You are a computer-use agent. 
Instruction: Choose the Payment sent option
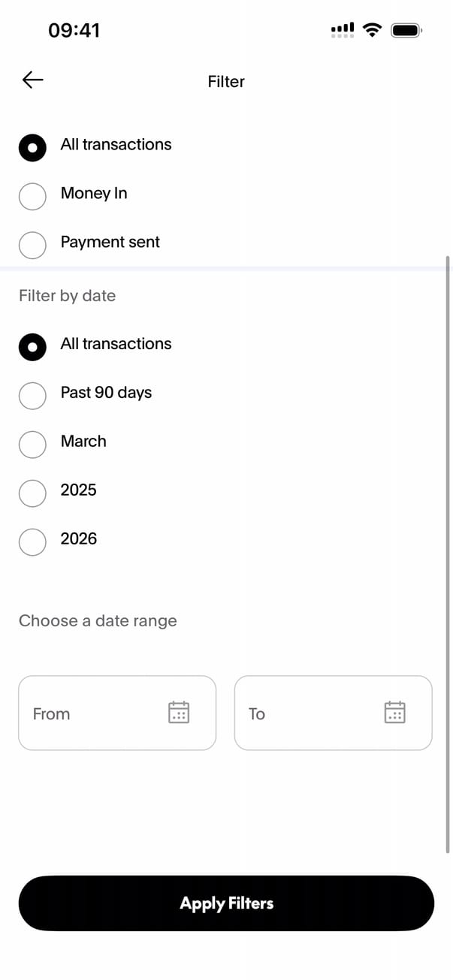coord(32,243)
